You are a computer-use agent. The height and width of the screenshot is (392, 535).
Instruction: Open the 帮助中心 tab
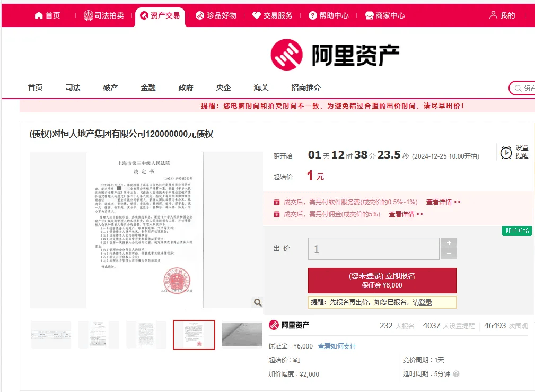coord(329,15)
